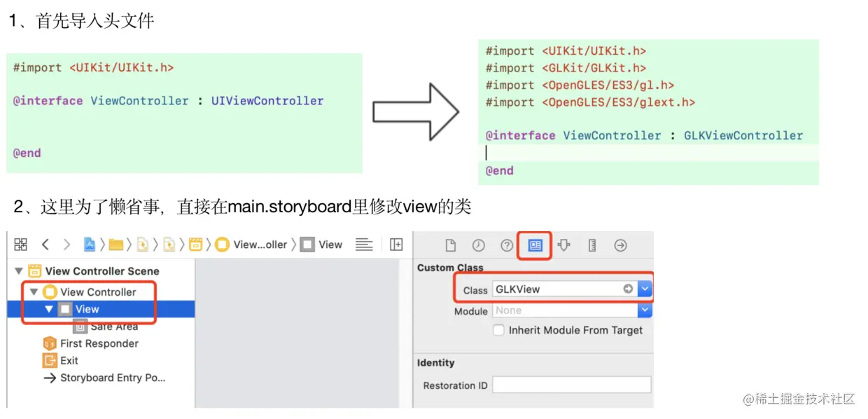
Task: Click the Restoration ID field
Action: tap(572, 385)
